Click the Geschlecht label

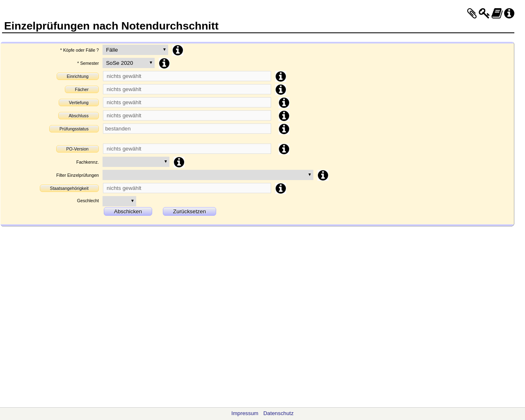pyautogui.click(x=88, y=201)
